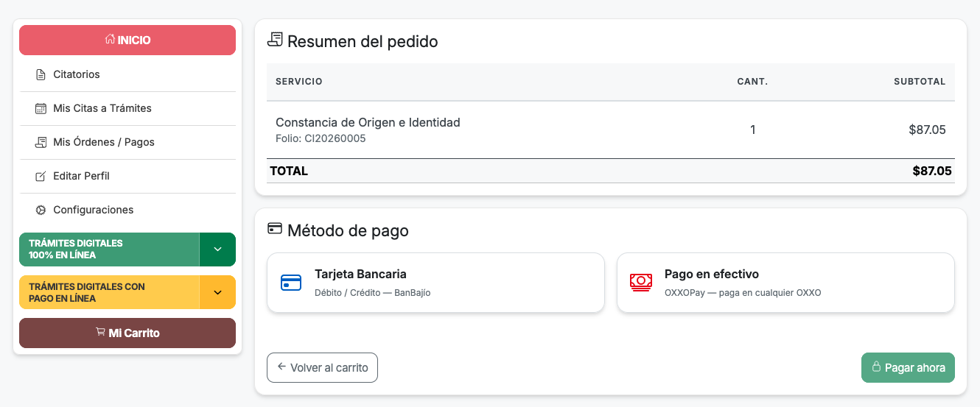Click the document icon beside Citatorios
Image resolution: width=980 pixels, height=407 pixels.
pyautogui.click(x=41, y=74)
